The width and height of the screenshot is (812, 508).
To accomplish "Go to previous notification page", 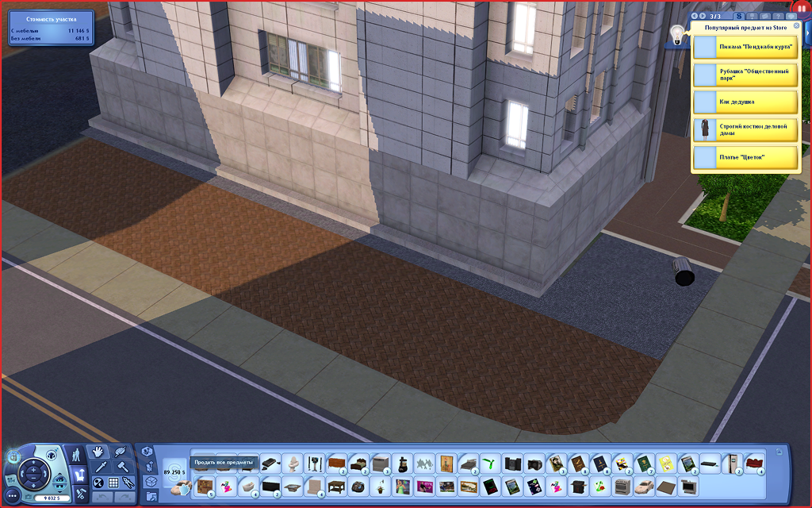I will click(x=695, y=16).
